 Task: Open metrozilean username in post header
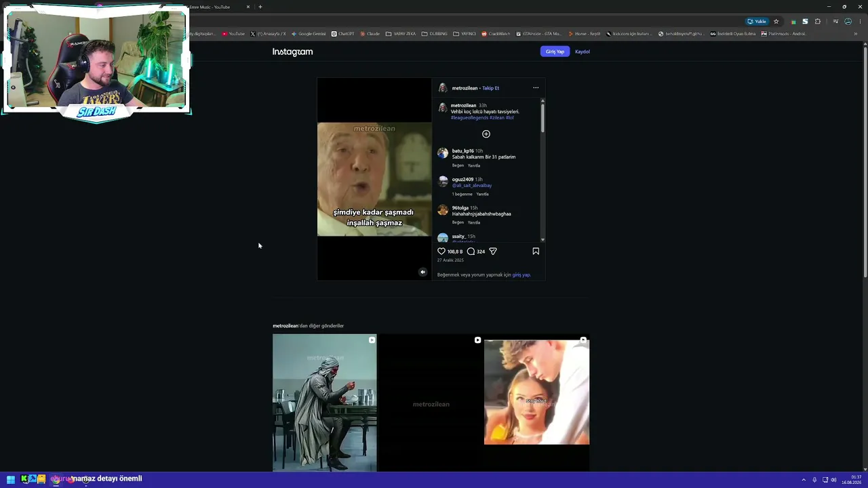[465, 88]
